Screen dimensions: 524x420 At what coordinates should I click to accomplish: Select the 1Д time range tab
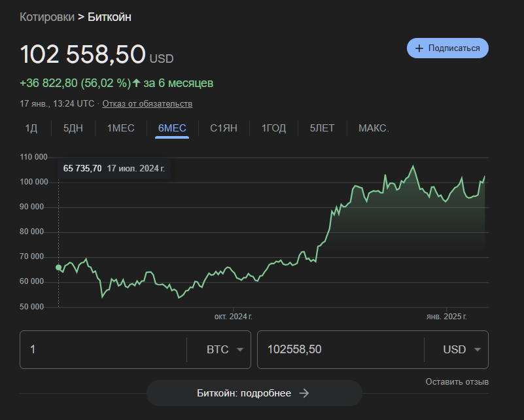31,128
